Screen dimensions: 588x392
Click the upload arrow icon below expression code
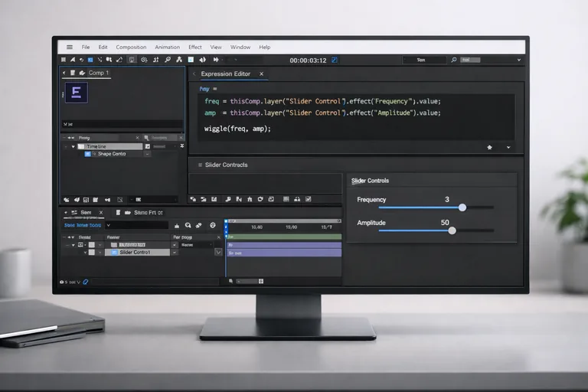point(489,147)
